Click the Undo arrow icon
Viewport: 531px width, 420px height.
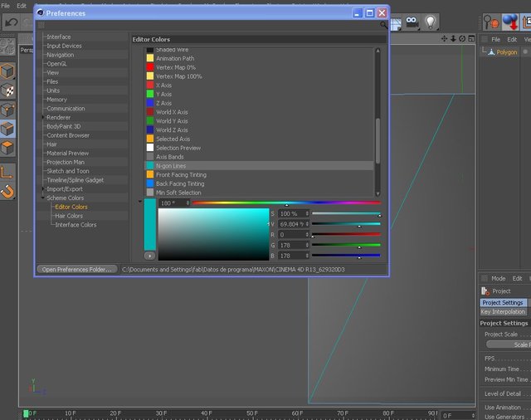point(12,22)
